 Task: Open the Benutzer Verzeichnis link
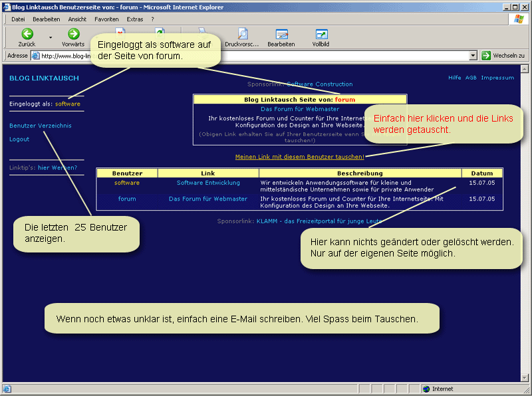tap(41, 126)
